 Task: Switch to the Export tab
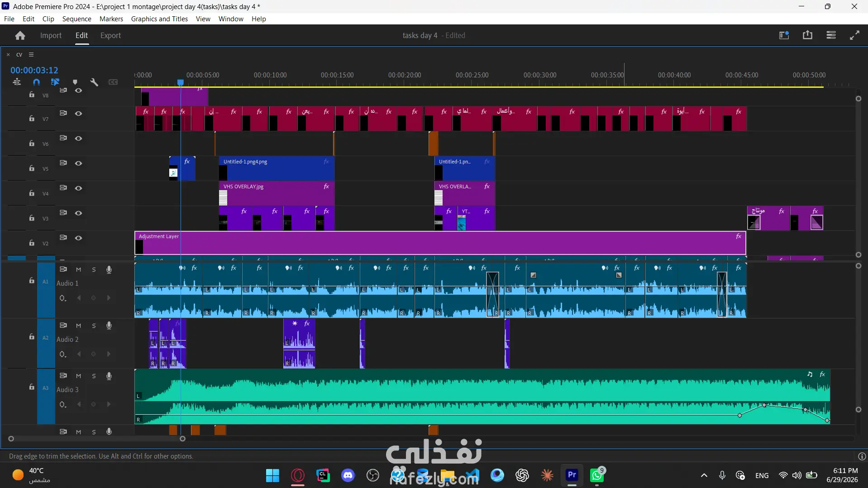[110, 35]
